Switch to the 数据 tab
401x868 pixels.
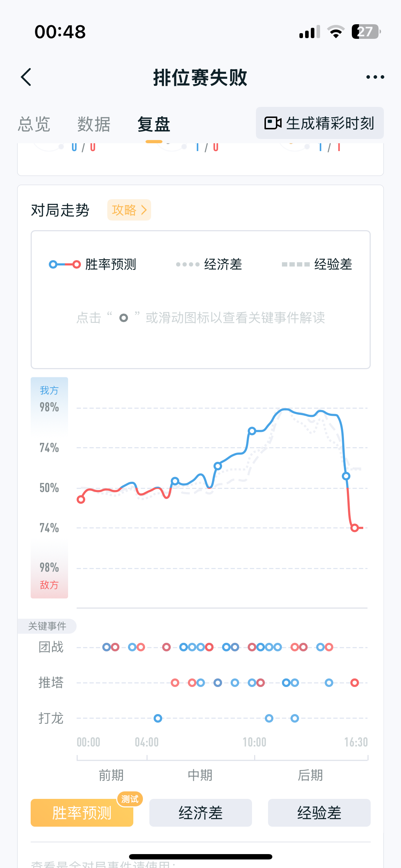94,124
